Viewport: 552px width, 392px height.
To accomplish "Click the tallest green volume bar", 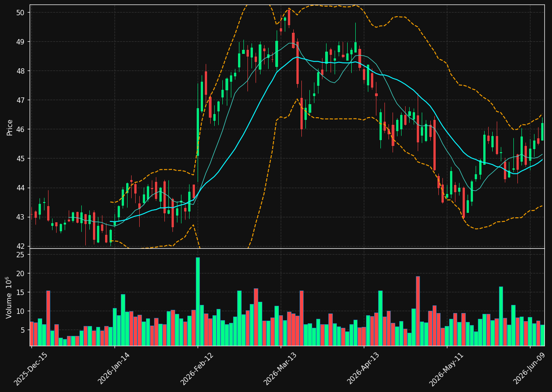I will [x=198, y=301].
